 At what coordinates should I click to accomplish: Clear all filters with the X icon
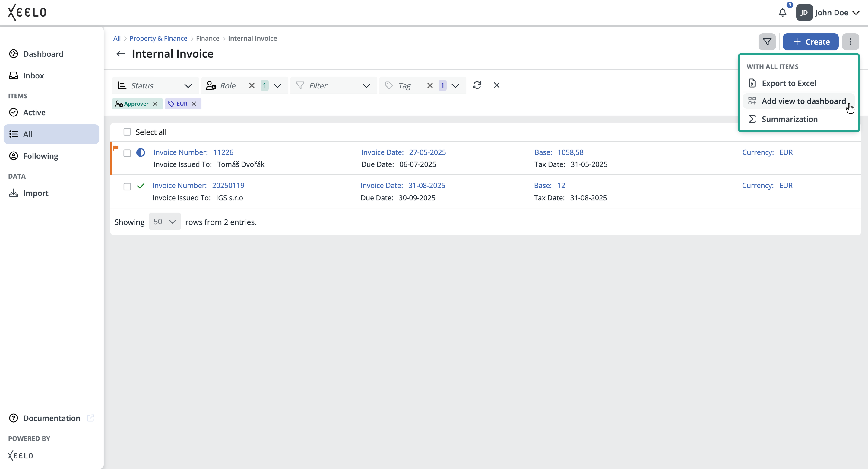(x=496, y=85)
